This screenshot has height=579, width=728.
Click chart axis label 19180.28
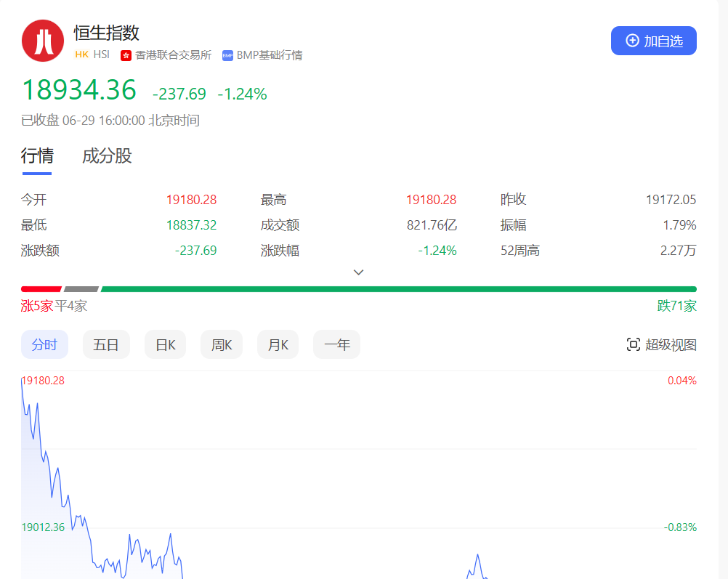click(43, 381)
